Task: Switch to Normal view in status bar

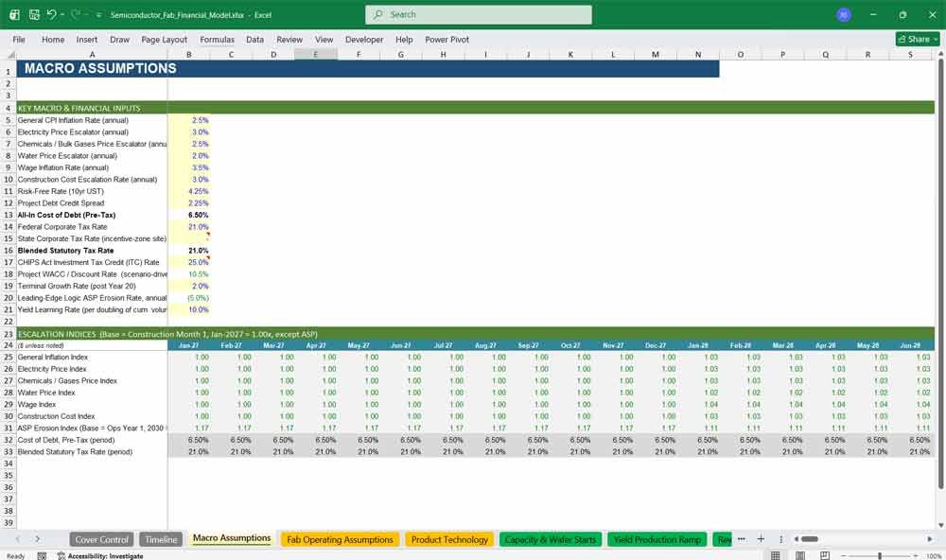Action: point(776,556)
